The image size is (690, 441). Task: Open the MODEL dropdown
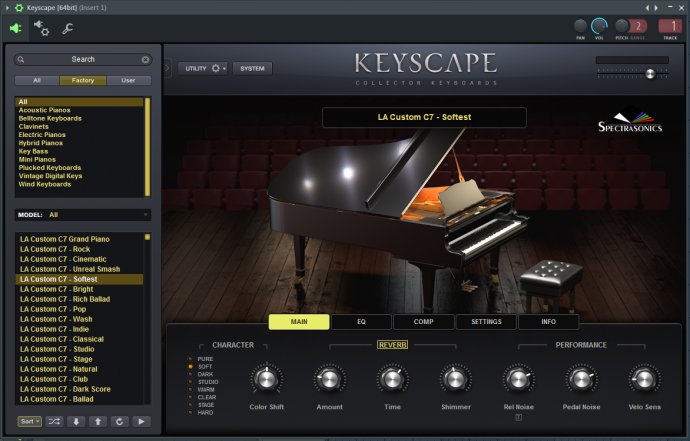click(83, 215)
